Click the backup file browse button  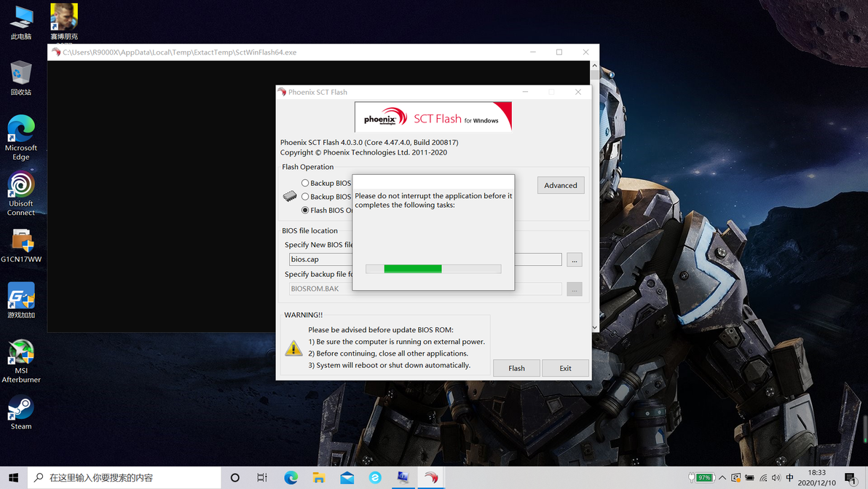point(574,289)
